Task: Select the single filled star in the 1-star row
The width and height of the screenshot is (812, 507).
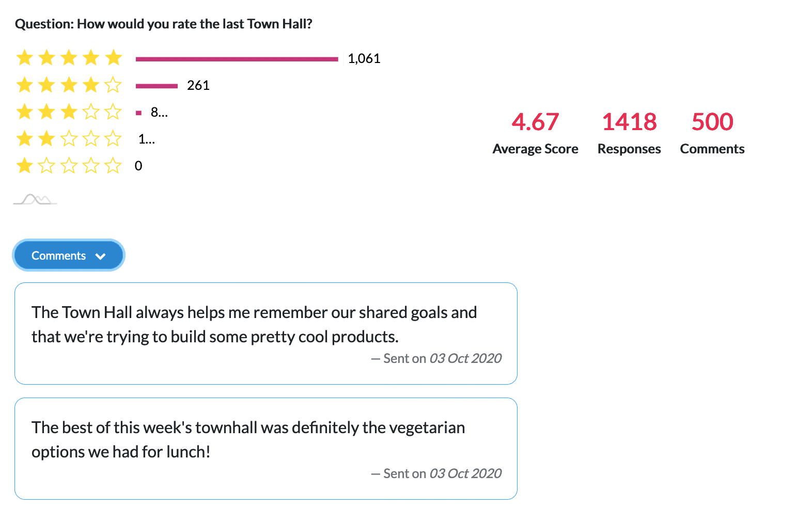Action: click(x=24, y=165)
